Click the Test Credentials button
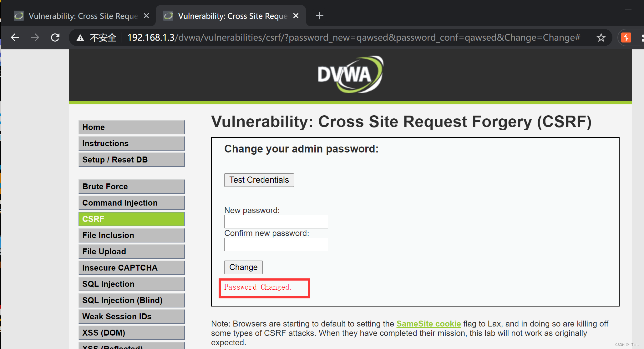 259,180
